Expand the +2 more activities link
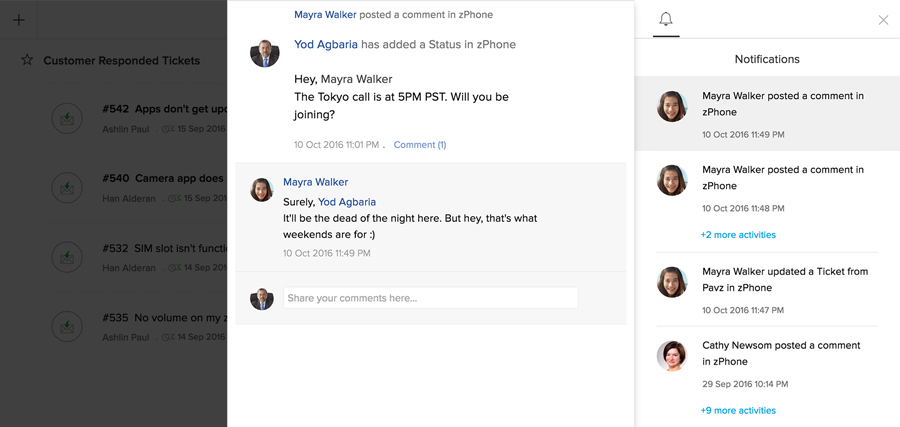The width and height of the screenshot is (900, 427). click(x=738, y=235)
